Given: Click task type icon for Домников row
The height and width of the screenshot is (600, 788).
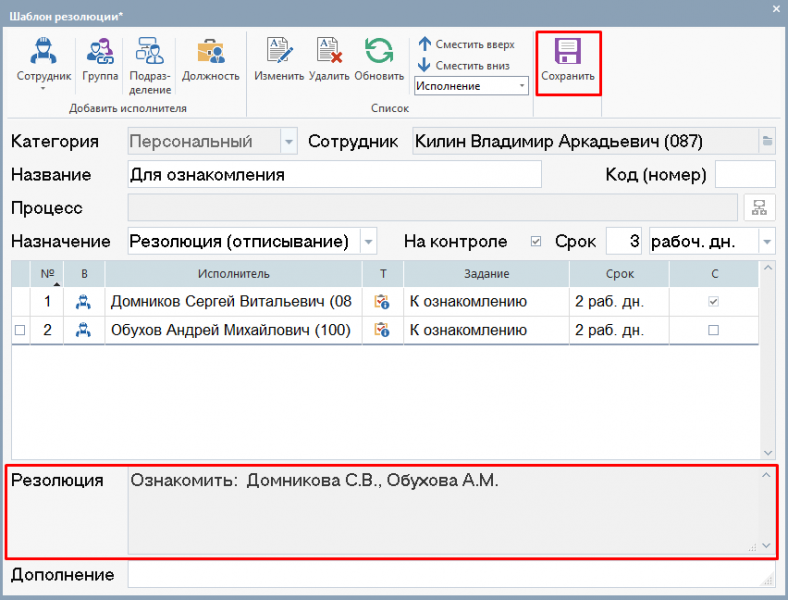Looking at the screenshot, I should click(382, 302).
